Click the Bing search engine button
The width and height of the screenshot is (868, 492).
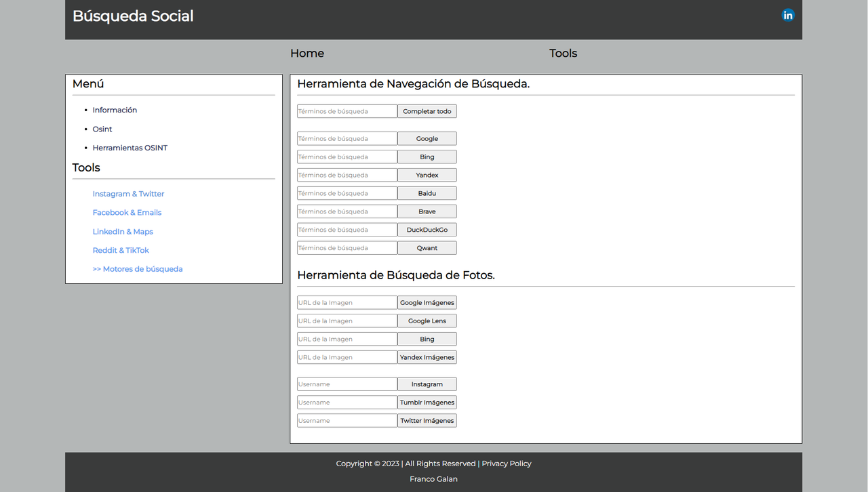point(427,157)
